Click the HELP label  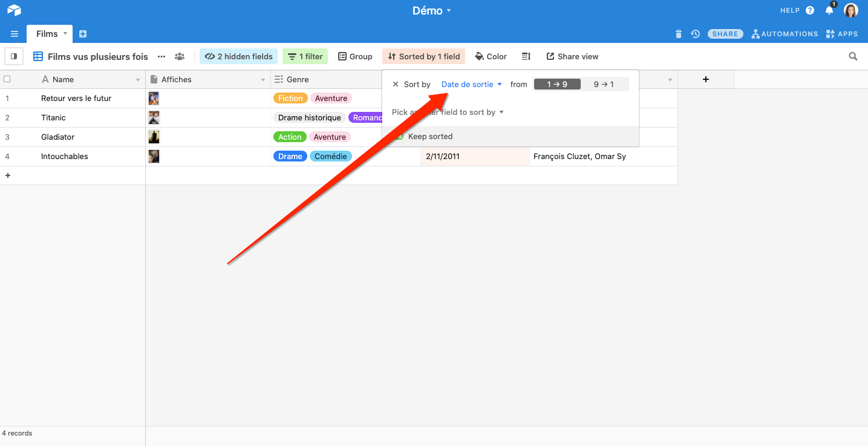790,10
